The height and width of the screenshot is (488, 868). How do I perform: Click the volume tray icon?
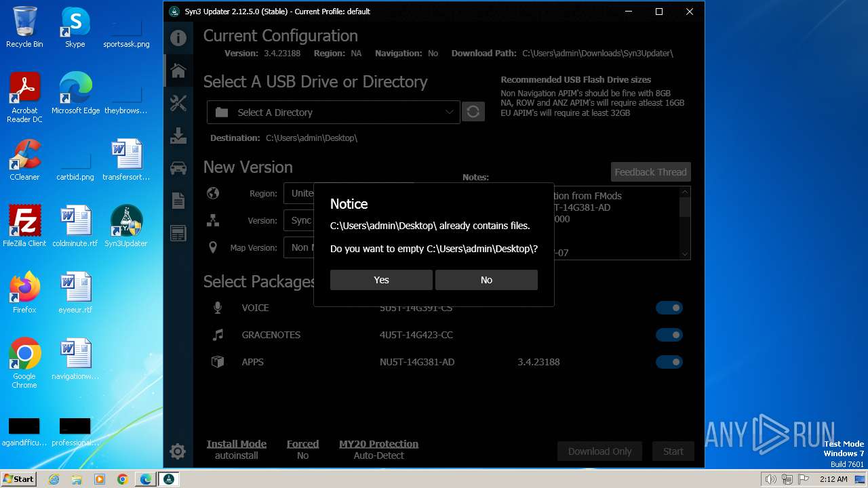tap(770, 479)
